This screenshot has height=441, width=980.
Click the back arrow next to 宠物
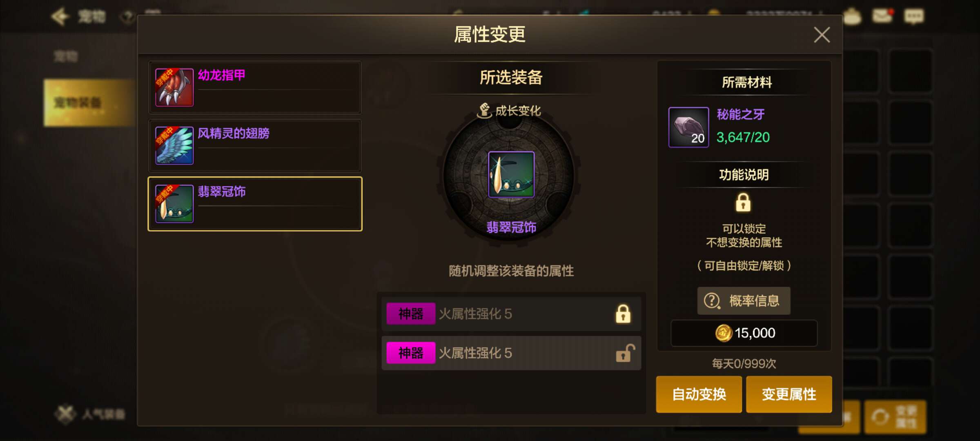tap(60, 17)
